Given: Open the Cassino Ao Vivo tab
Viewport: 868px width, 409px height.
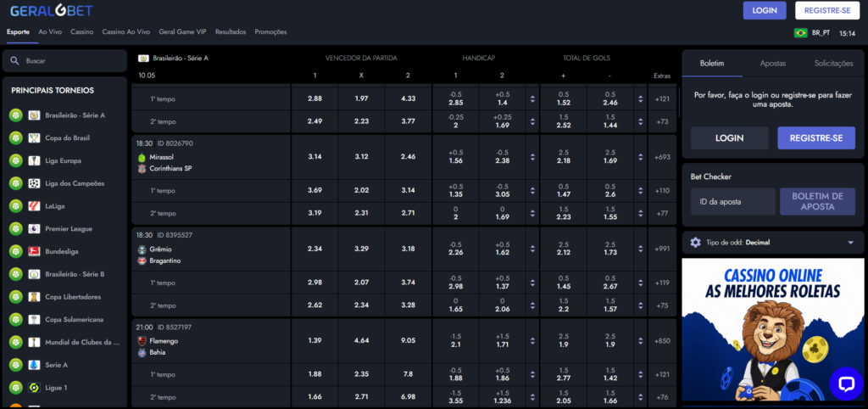Looking at the screenshot, I should tap(126, 32).
